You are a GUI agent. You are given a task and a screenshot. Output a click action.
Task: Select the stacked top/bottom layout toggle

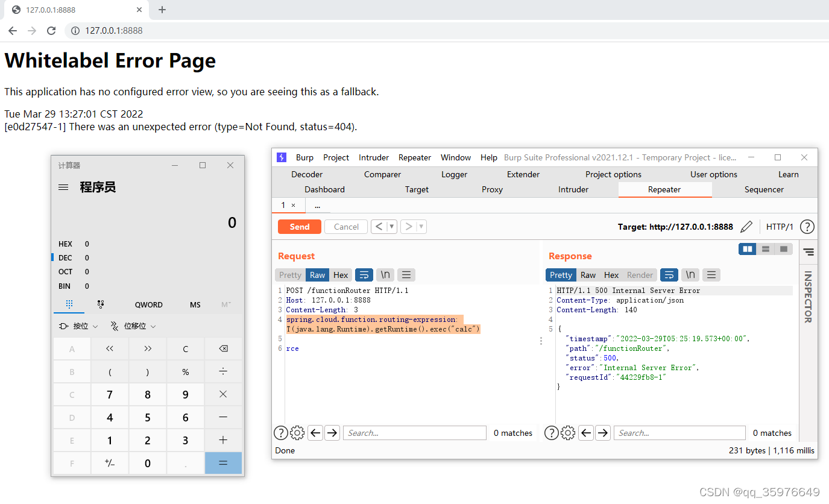point(766,249)
